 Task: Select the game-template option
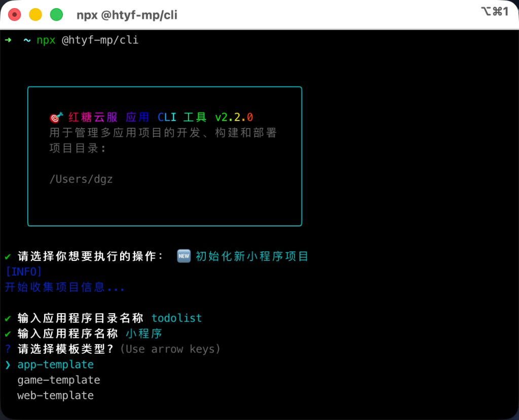pyautogui.click(x=59, y=380)
